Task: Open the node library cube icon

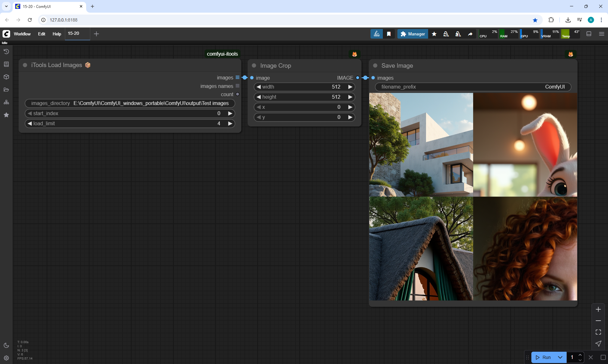Action: [x=6, y=77]
